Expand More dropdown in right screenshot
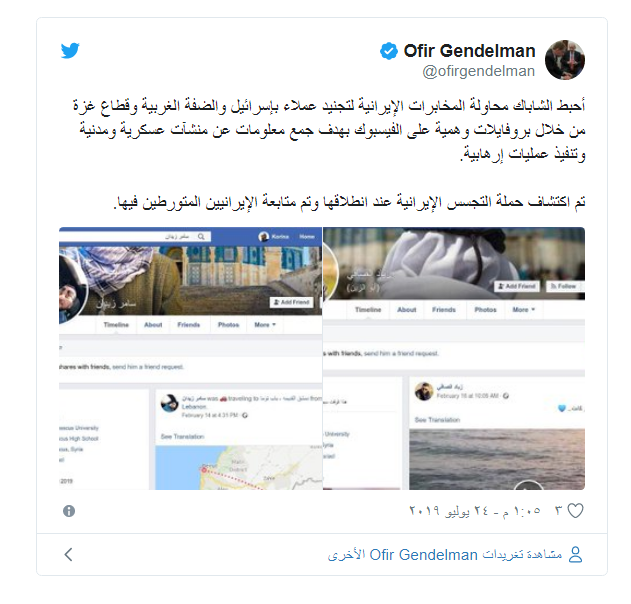This screenshot has width=631, height=604. 524,309
